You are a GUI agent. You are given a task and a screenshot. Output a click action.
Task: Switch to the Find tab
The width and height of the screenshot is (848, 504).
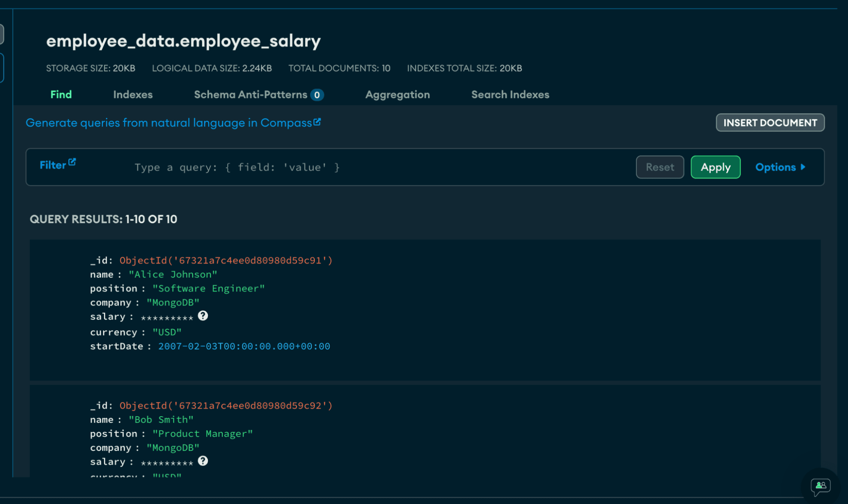[x=61, y=95]
